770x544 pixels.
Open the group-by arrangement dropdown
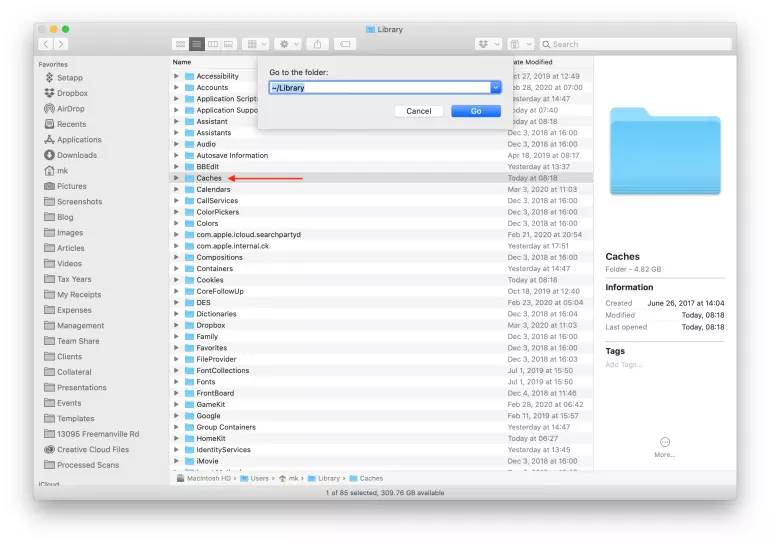[257, 44]
